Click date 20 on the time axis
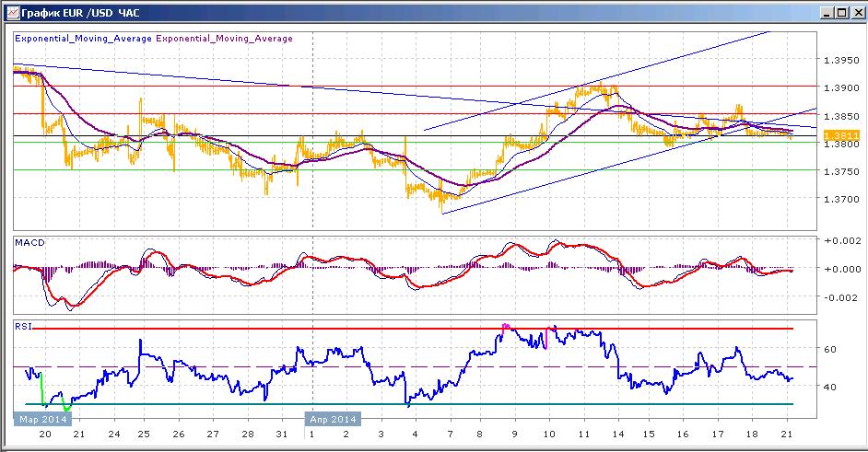This screenshot has height=452, width=868. tap(45, 435)
